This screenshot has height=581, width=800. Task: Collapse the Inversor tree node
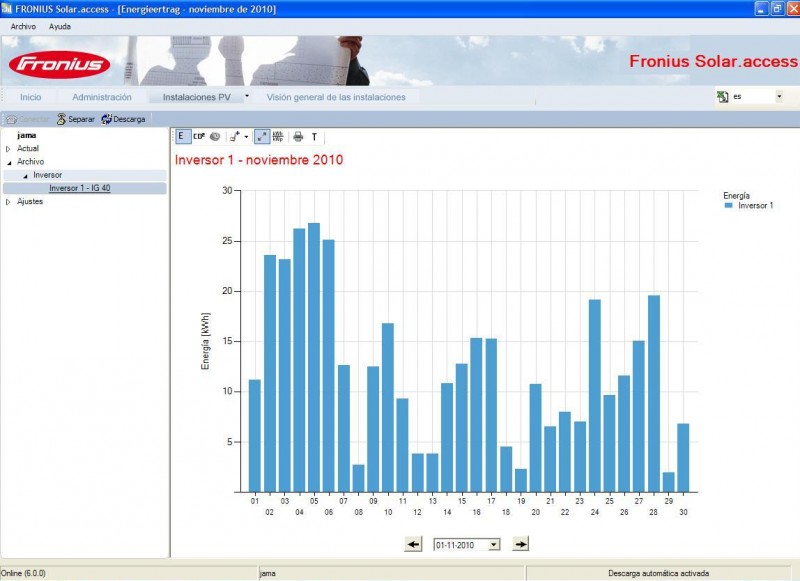(x=25, y=176)
